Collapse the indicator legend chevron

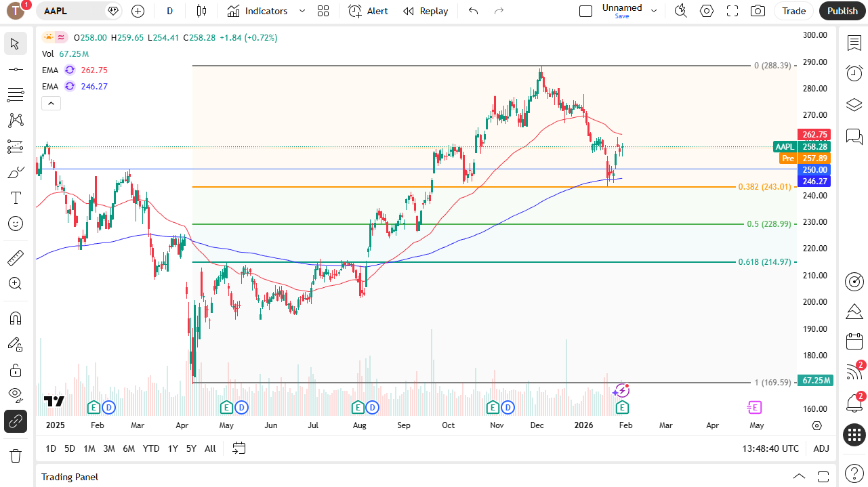pyautogui.click(x=51, y=103)
